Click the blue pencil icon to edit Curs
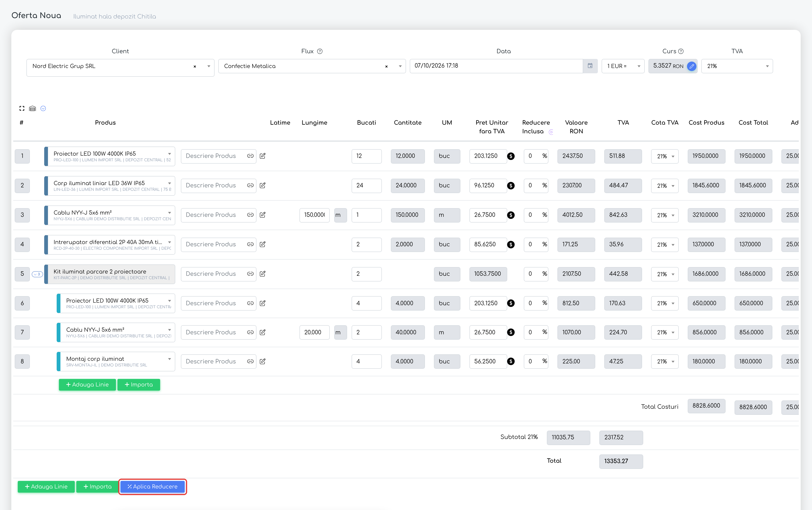This screenshot has width=812, height=510. (x=691, y=66)
